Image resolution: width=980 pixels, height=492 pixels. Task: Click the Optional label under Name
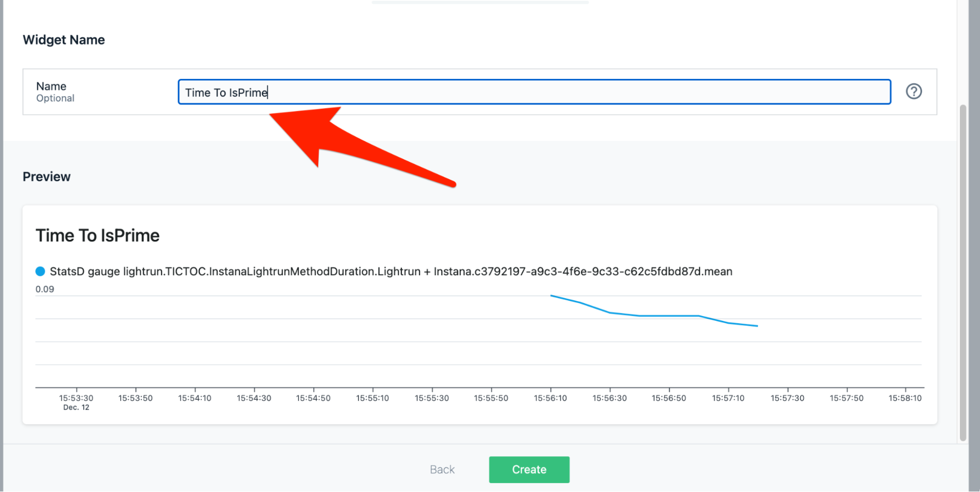coord(55,98)
